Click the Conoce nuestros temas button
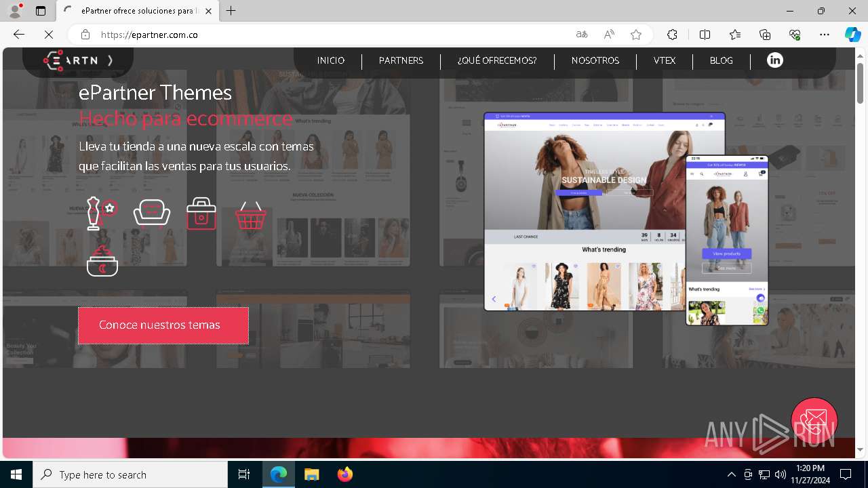 [163, 325]
